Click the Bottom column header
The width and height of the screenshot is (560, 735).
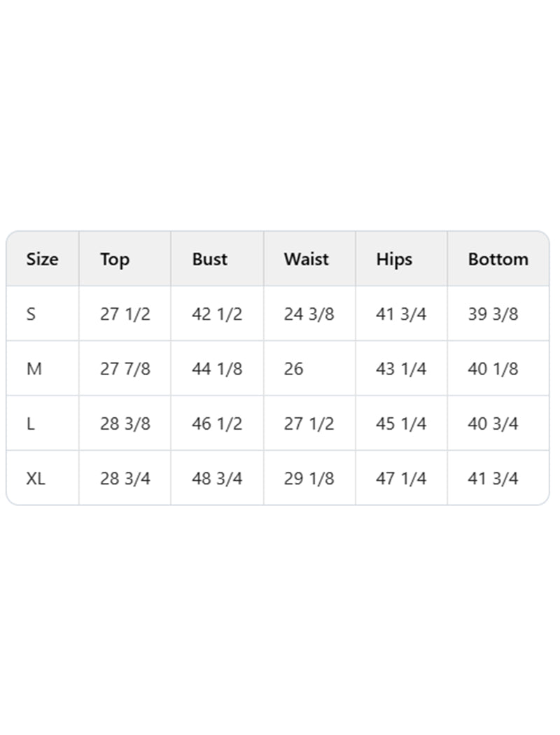pos(498,259)
